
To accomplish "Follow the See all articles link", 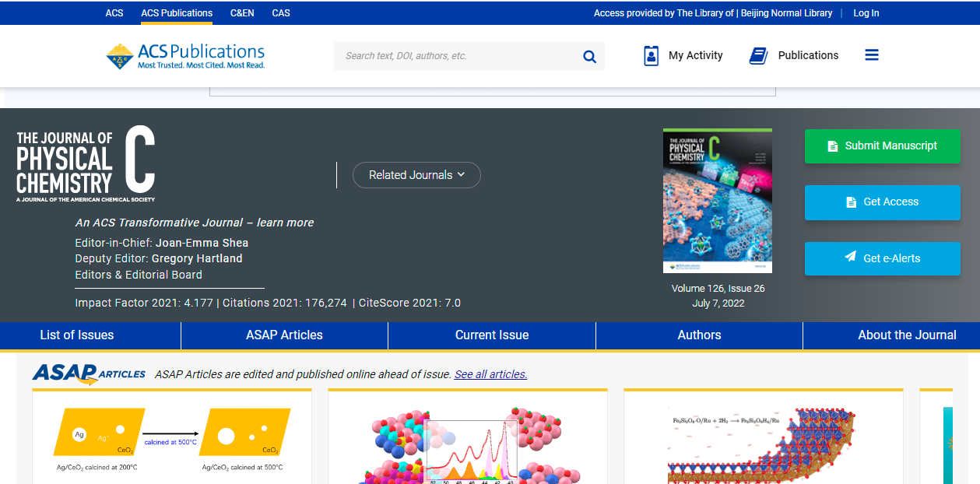I will pyautogui.click(x=490, y=374).
